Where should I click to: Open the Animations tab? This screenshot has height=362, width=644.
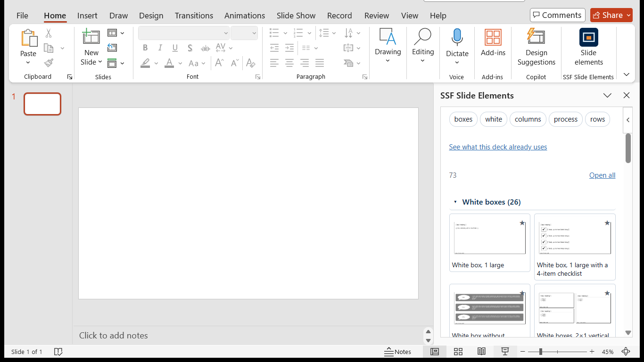(x=244, y=16)
